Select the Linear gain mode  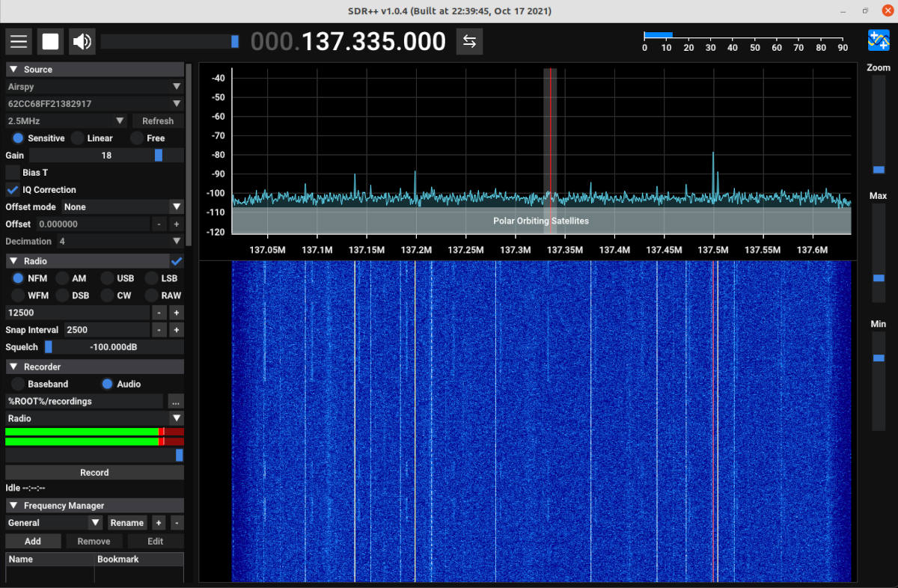77,138
